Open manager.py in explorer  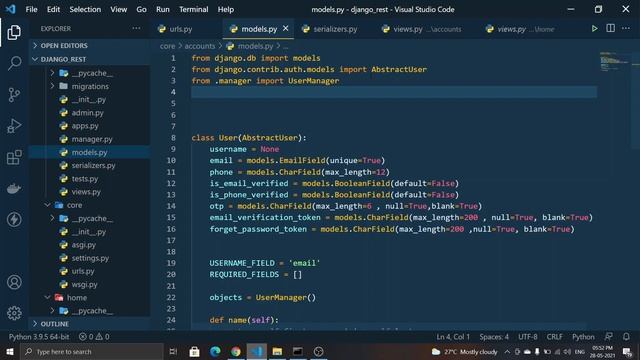(x=92, y=139)
